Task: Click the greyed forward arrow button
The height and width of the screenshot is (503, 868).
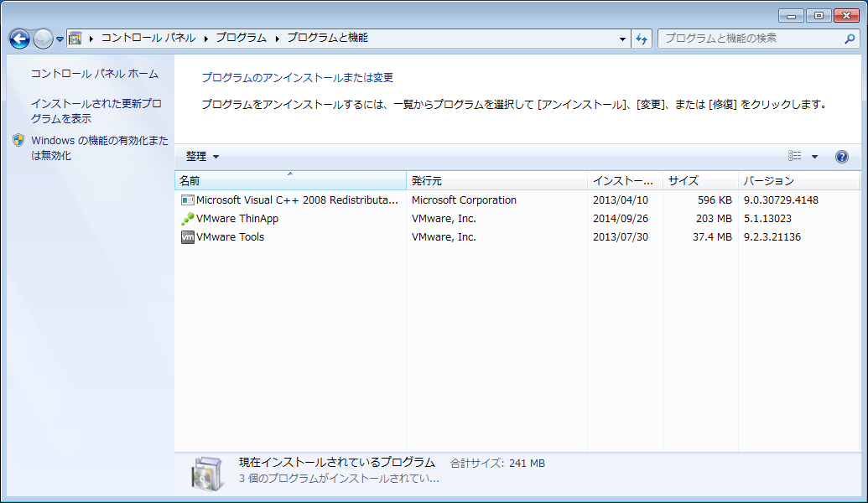Action: click(43, 39)
